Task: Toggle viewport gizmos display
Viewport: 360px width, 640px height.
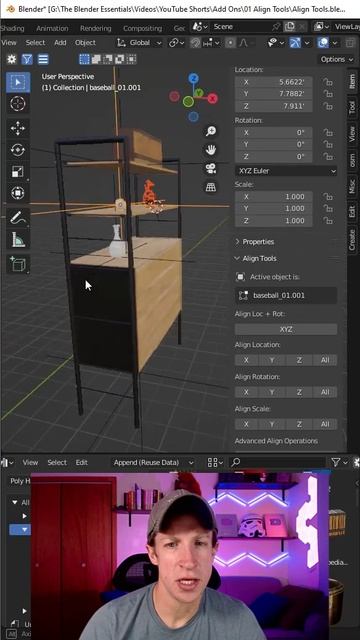Action: click(x=296, y=42)
